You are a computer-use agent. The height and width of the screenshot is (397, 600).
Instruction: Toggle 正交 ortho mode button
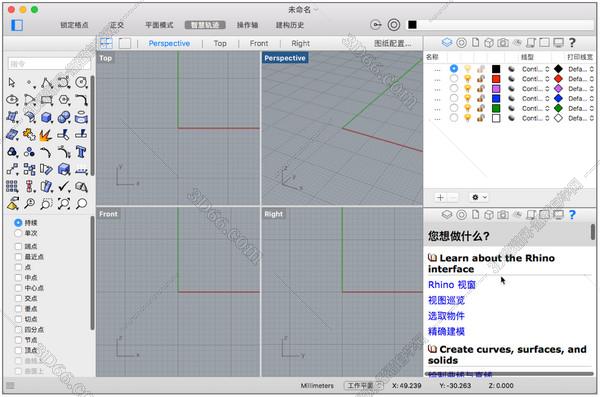coord(117,25)
